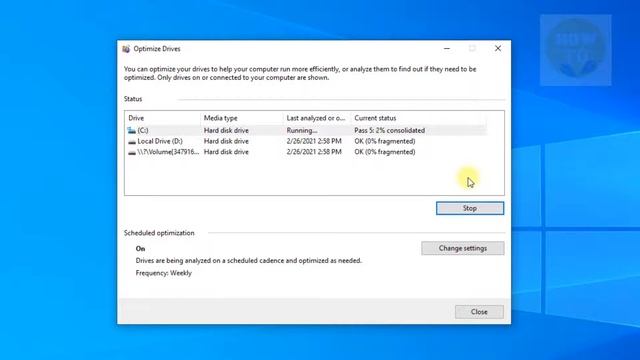This screenshot has width=640, height=360.
Task: Close the Optimize Drives window with X
Action: [x=498, y=49]
